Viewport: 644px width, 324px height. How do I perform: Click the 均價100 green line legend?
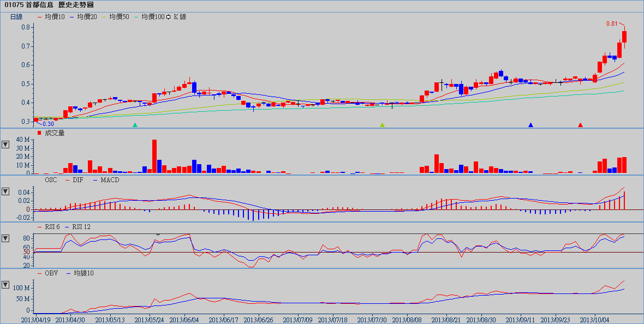point(152,17)
